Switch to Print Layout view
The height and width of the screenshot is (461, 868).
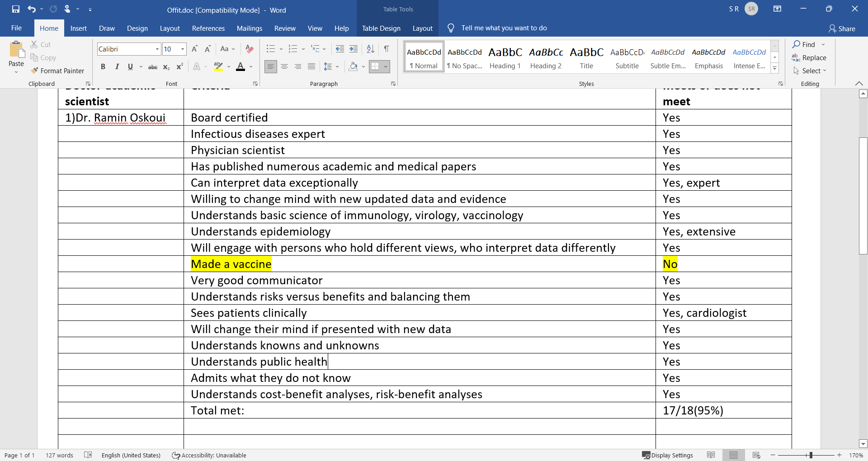click(x=733, y=455)
